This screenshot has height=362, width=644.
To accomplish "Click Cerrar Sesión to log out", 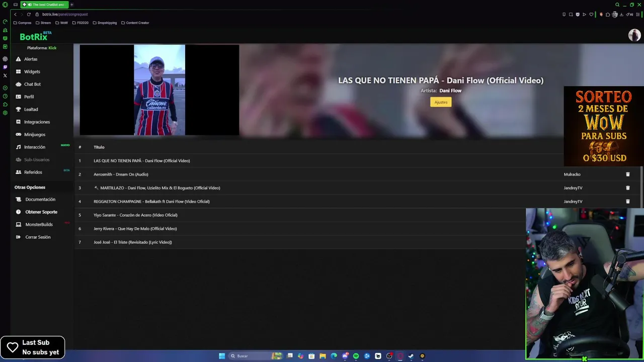I will [x=38, y=237].
